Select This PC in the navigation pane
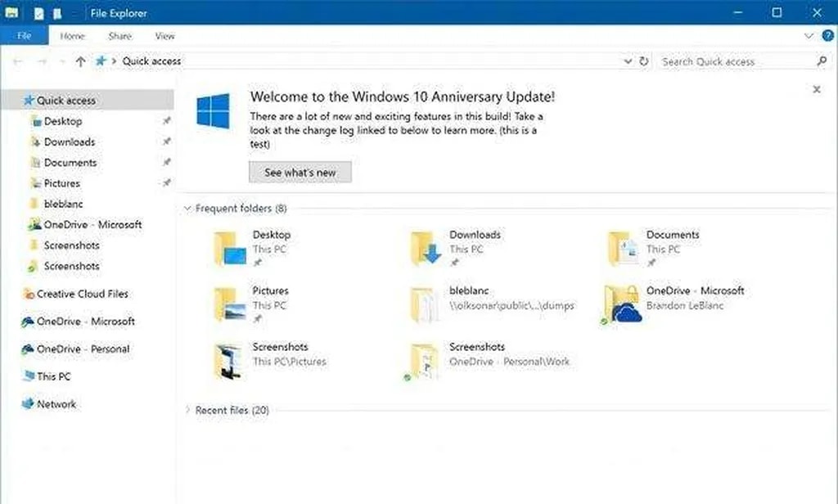 click(x=54, y=376)
